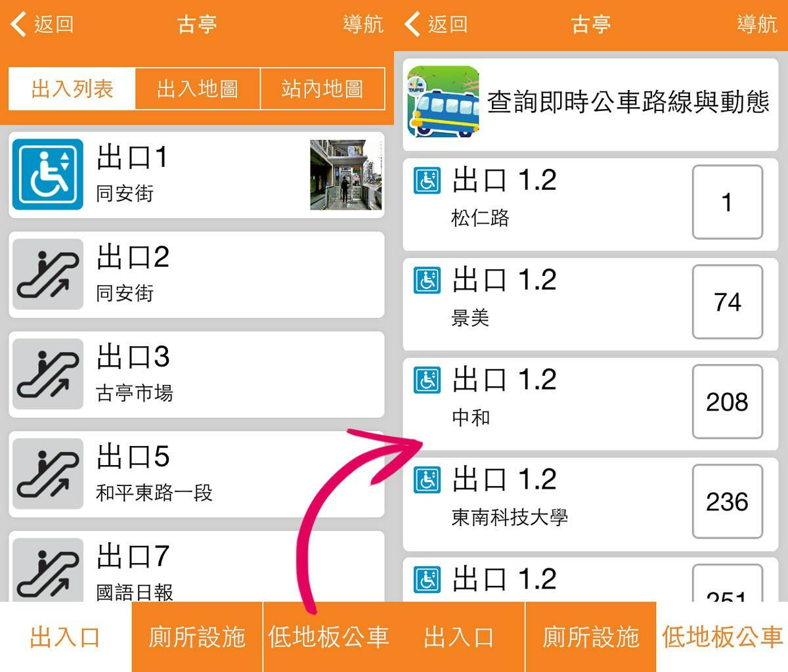Open the 出口1 entrance photo thumbnail
This screenshot has width=788, height=672.
(x=345, y=175)
